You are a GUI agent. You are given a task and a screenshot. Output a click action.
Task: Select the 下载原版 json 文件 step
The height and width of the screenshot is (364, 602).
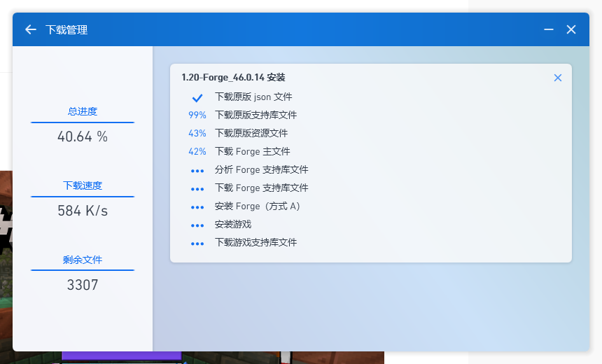pos(253,97)
